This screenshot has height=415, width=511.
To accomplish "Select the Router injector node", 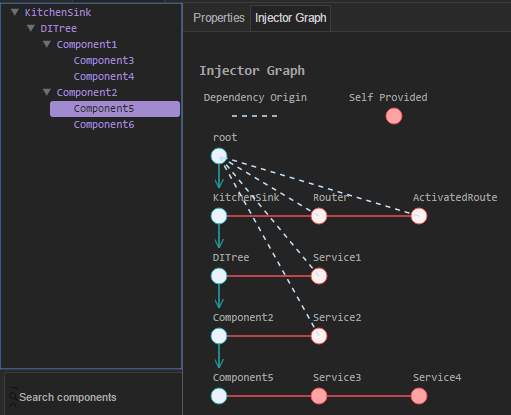I will tap(319, 216).
